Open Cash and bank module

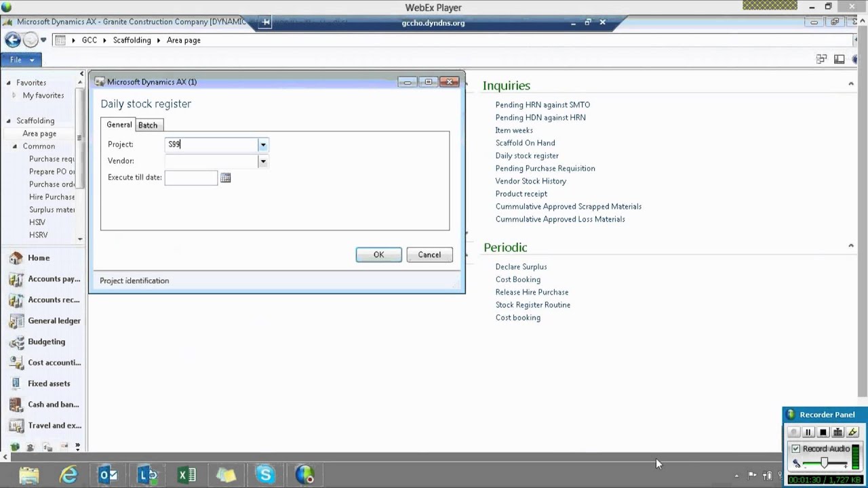coord(43,405)
